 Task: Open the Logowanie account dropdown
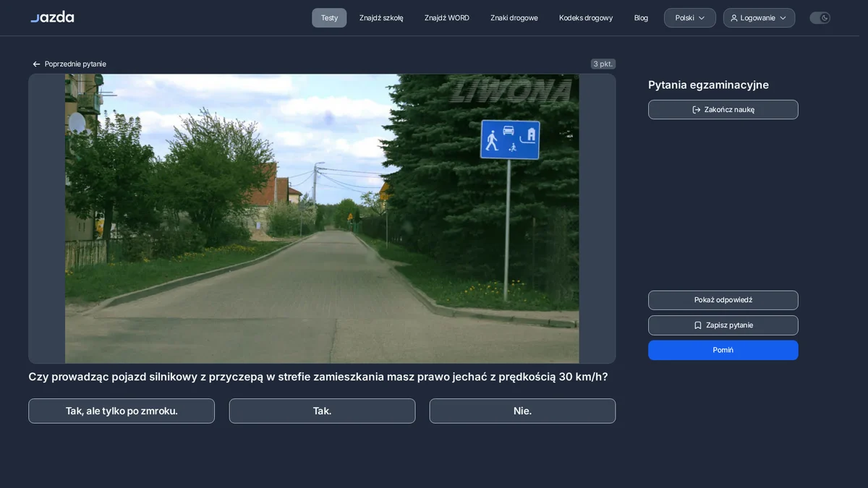[759, 18]
